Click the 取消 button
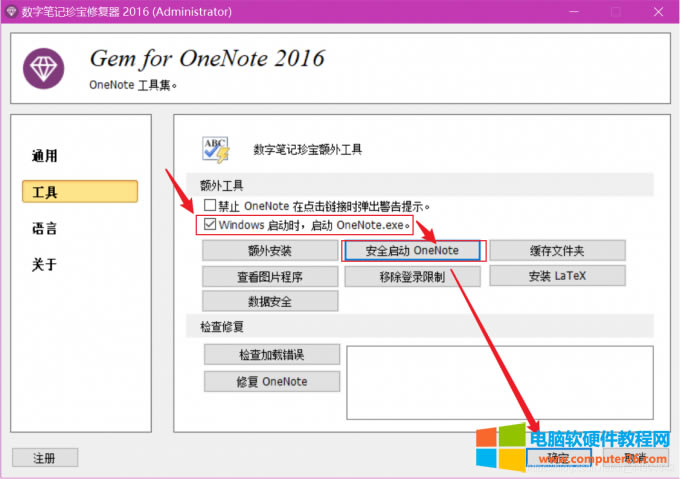680x479 pixels. [x=635, y=458]
